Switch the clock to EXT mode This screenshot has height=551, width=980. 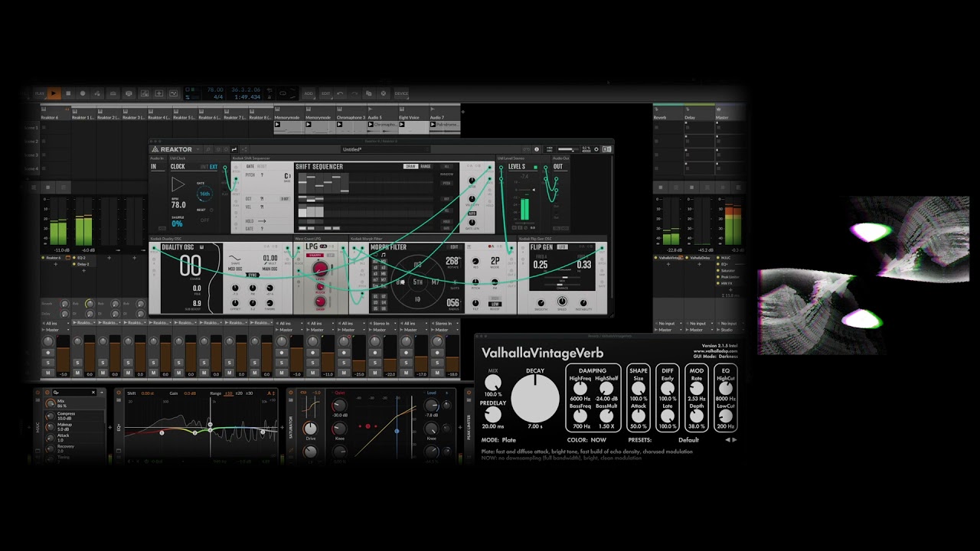point(214,167)
